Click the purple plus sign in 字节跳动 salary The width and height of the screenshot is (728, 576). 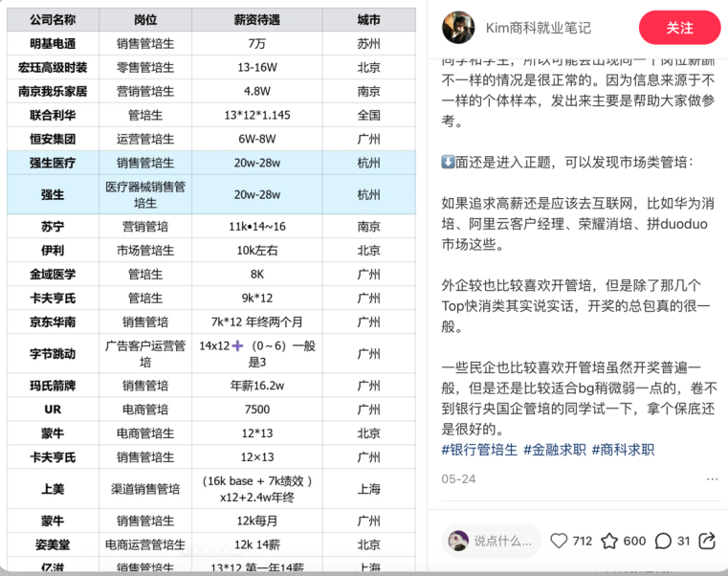click(237, 346)
